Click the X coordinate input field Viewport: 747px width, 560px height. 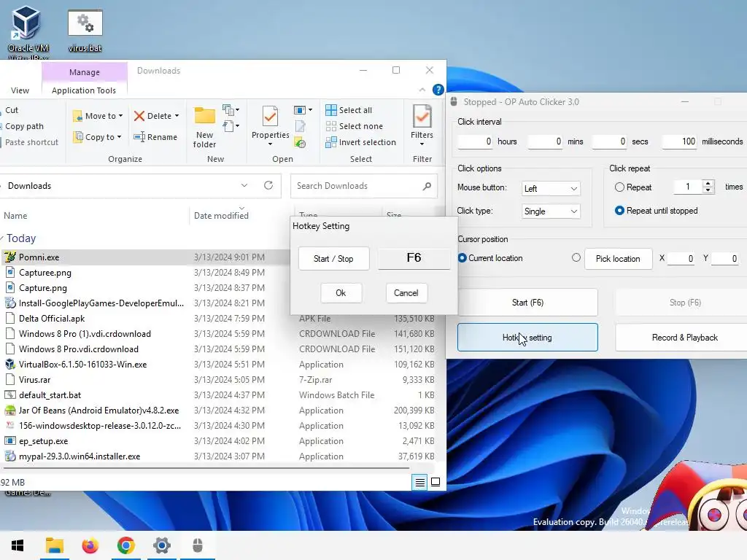(x=681, y=259)
